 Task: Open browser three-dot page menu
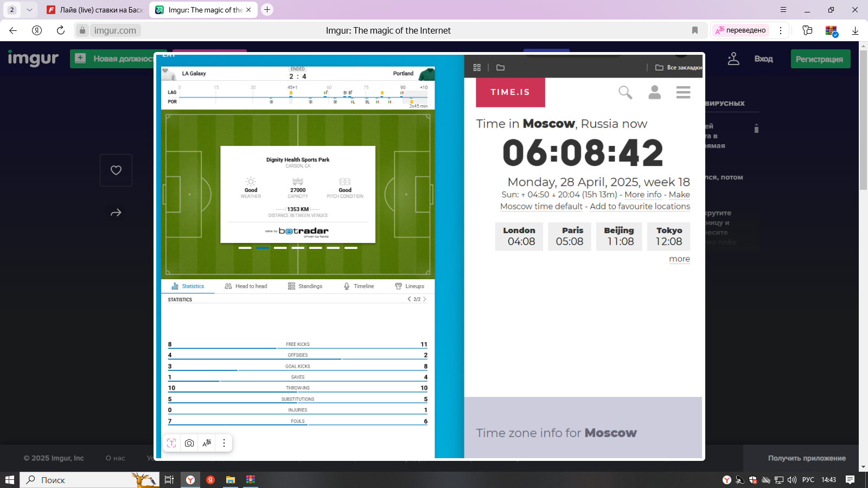point(781,30)
